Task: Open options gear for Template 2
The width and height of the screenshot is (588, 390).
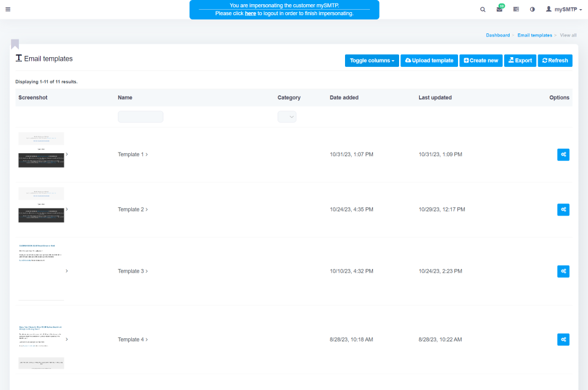Action: coord(563,209)
